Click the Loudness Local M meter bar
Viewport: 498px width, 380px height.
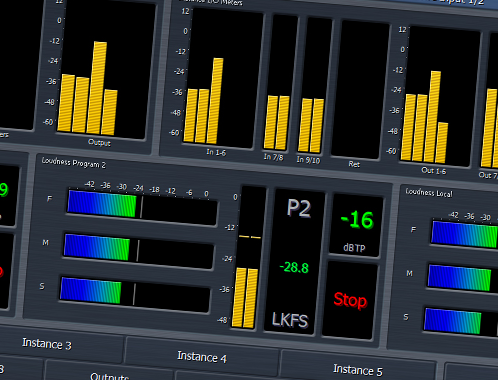point(463,278)
